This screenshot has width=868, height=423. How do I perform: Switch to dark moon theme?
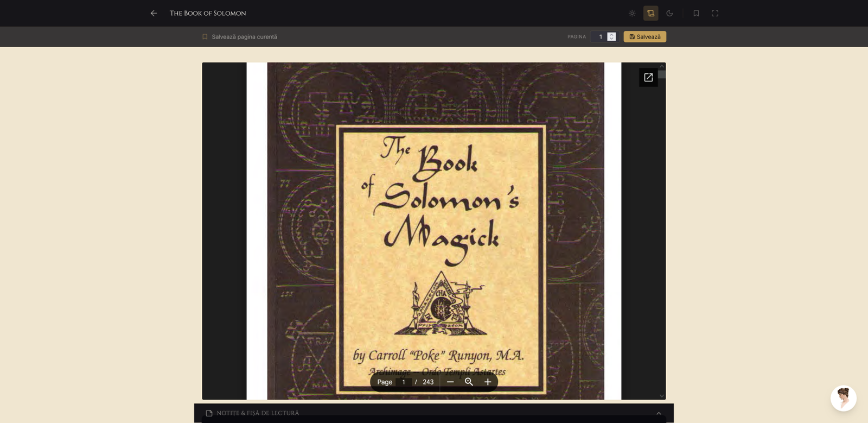(669, 13)
